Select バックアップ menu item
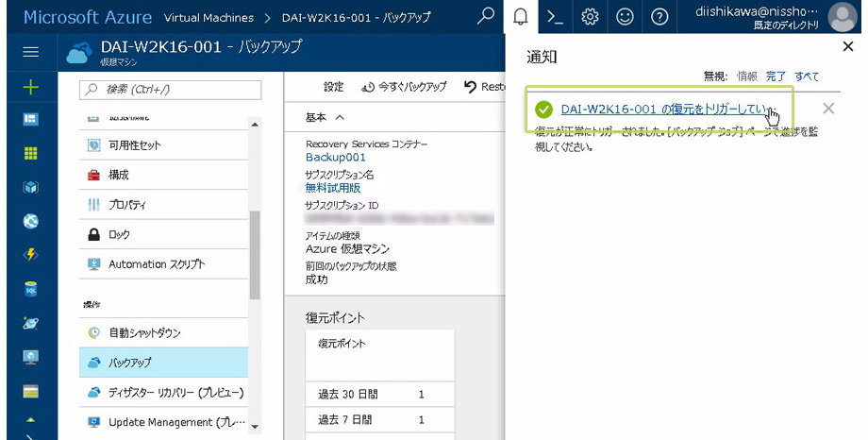The image size is (868, 440). (164, 363)
